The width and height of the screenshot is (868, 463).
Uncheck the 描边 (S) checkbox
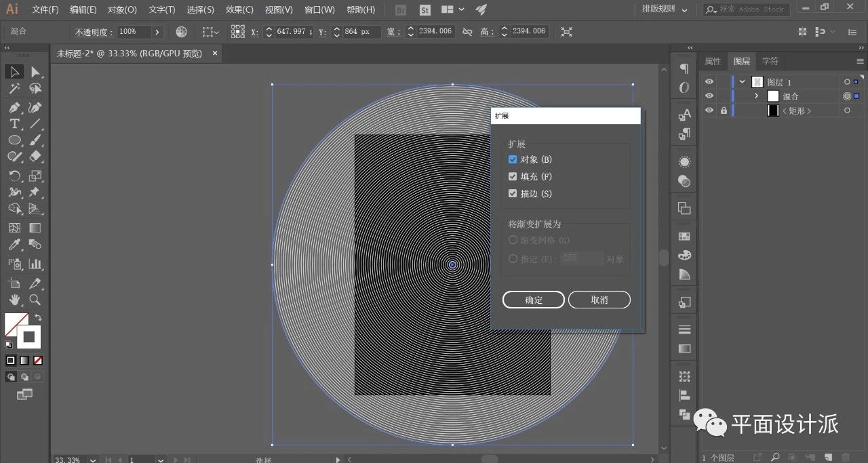point(513,194)
